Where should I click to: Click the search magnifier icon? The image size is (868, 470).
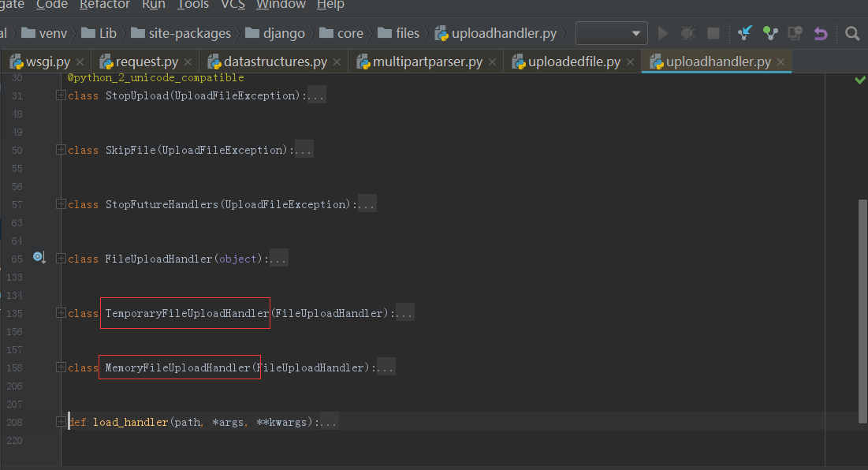852,33
